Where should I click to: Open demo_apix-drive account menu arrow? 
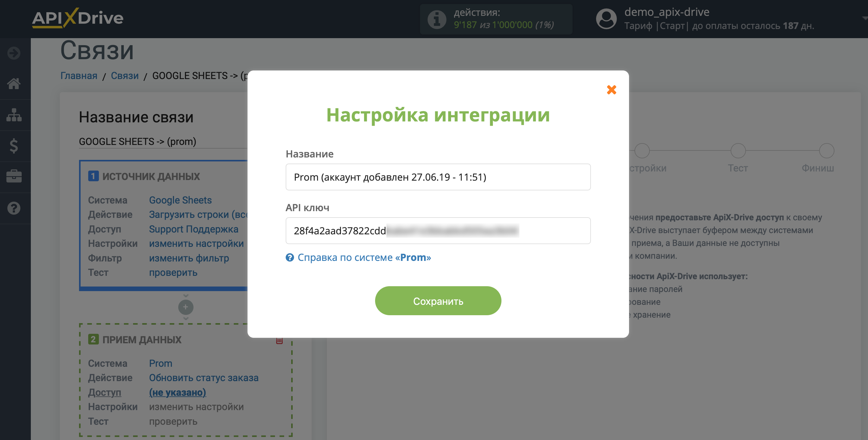(x=865, y=18)
